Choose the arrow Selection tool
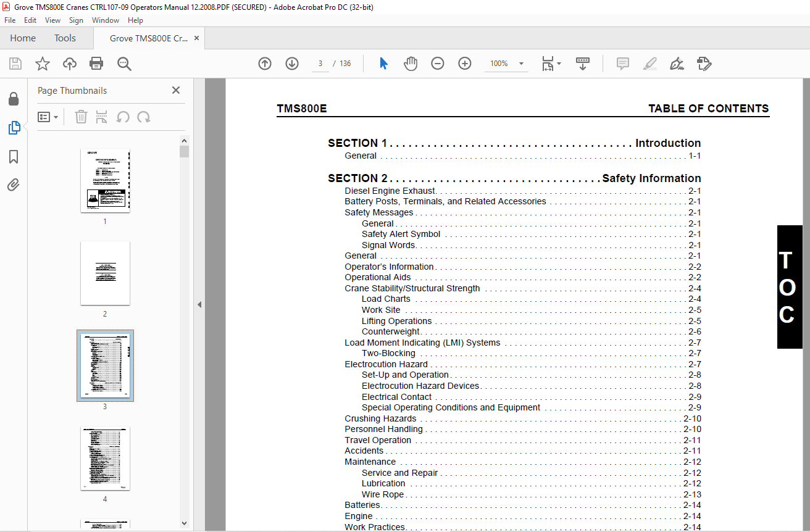This screenshot has height=532, width=810. [383, 64]
